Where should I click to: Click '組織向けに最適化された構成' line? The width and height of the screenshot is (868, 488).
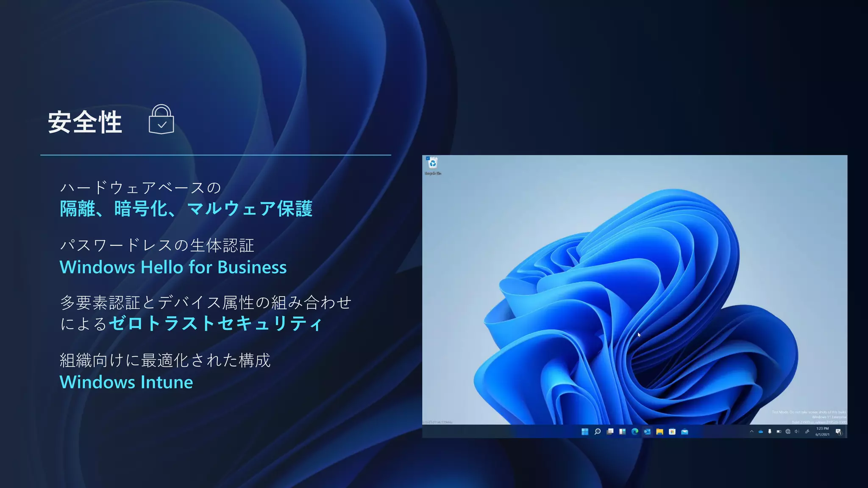[165, 360]
